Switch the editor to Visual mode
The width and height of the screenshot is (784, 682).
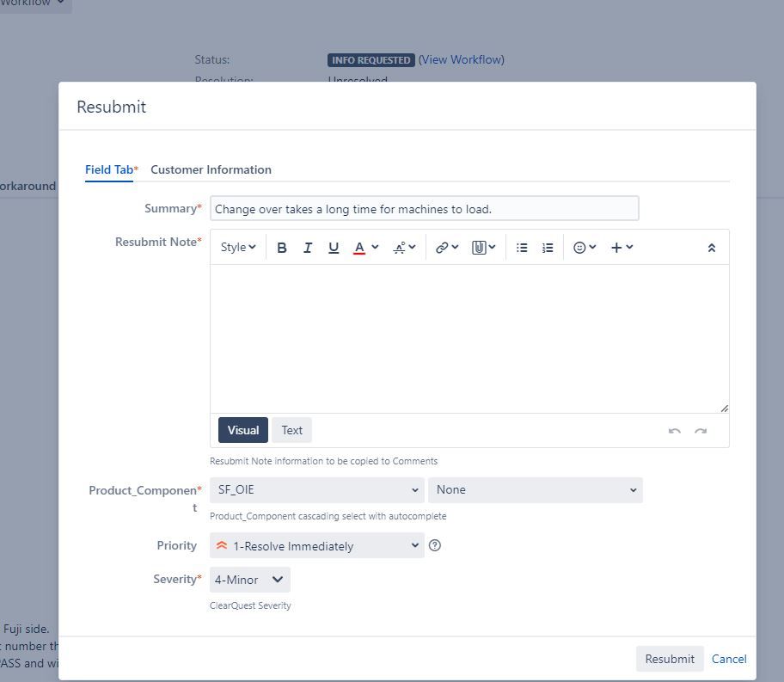(243, 430)
